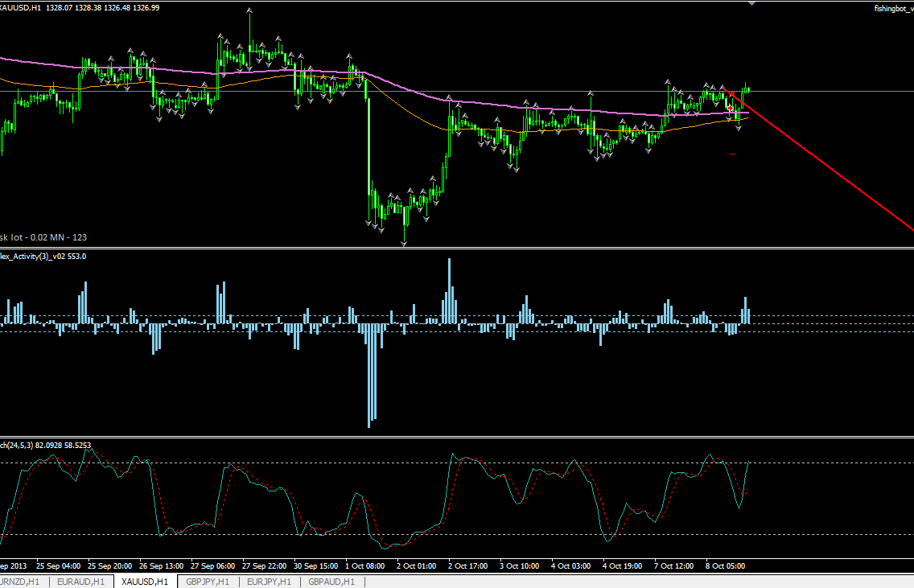Click the '27 Sep 22:00' time axis label
Image resolution: width=914 pixels, height=588 pixels.
click(x=264, y=565)
